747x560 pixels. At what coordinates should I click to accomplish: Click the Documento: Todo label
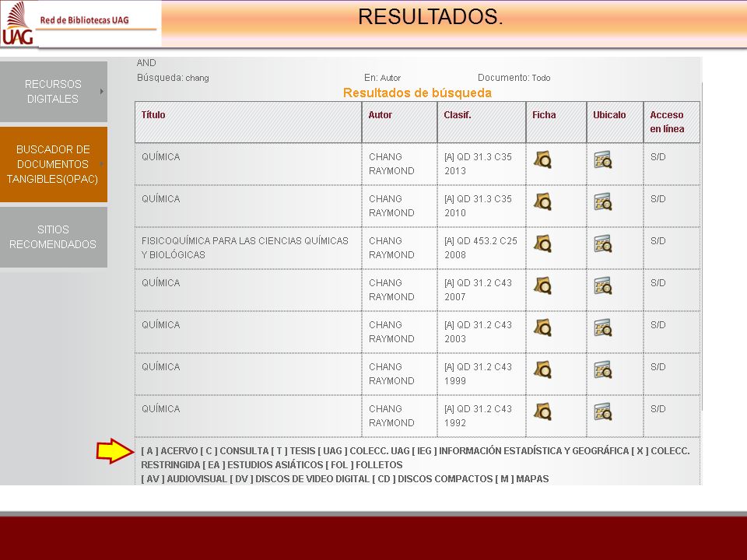click(x=514, y=78)
